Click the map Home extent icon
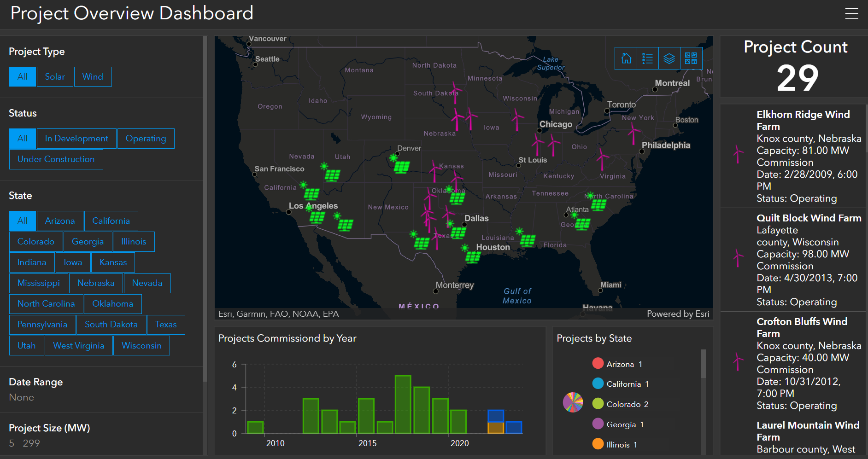868x459 pixels. point(626,58)
